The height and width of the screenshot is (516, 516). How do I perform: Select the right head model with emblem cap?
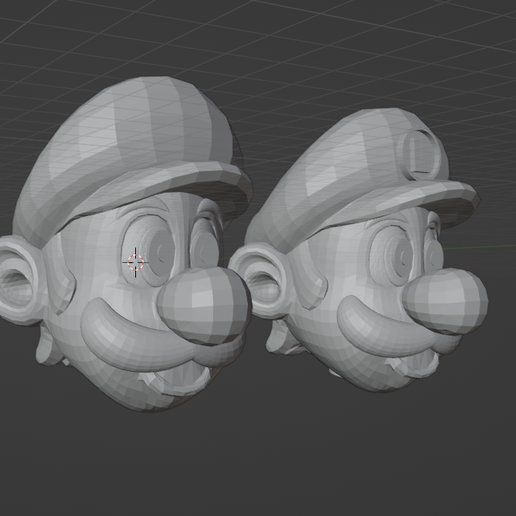pos(358,250)
